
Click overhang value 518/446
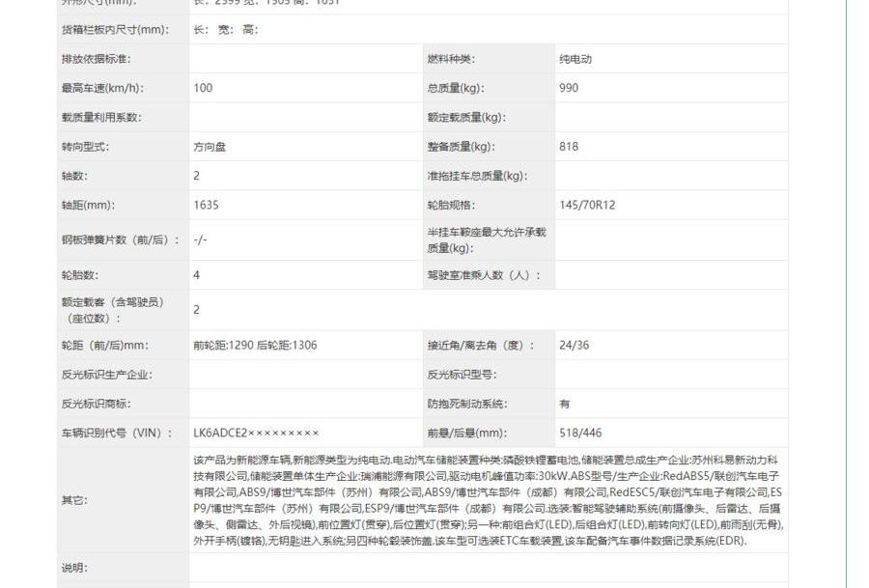(580, 433)
